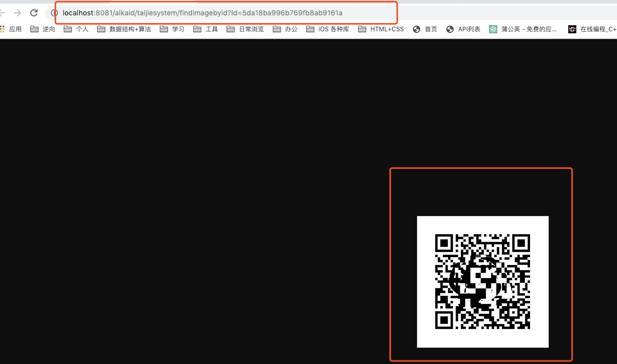617x364 pixels.
Task: Open the 个人 bookmark folder
Action: [x=76, y=29]
